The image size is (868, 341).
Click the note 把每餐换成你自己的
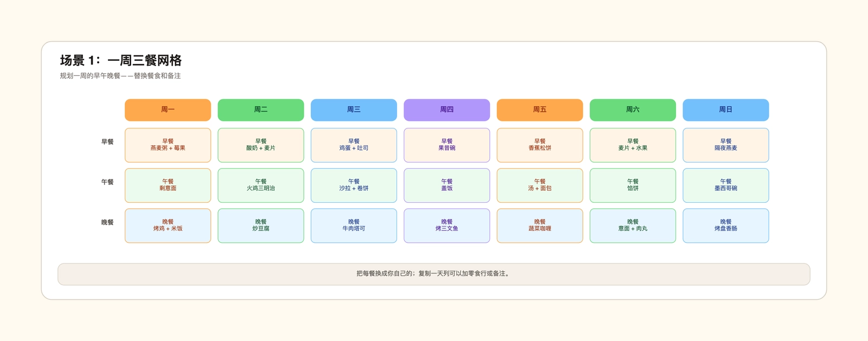pos(433,274)
